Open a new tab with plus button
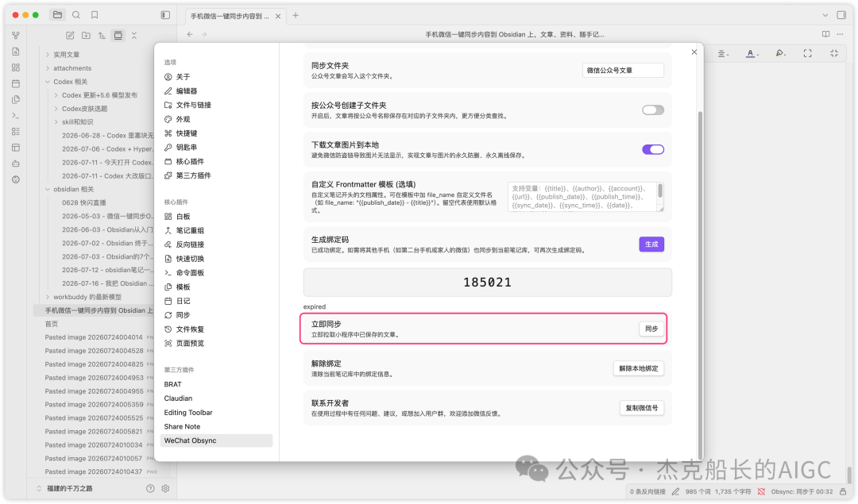The image size is (858, 504). [x=296, y=15]
